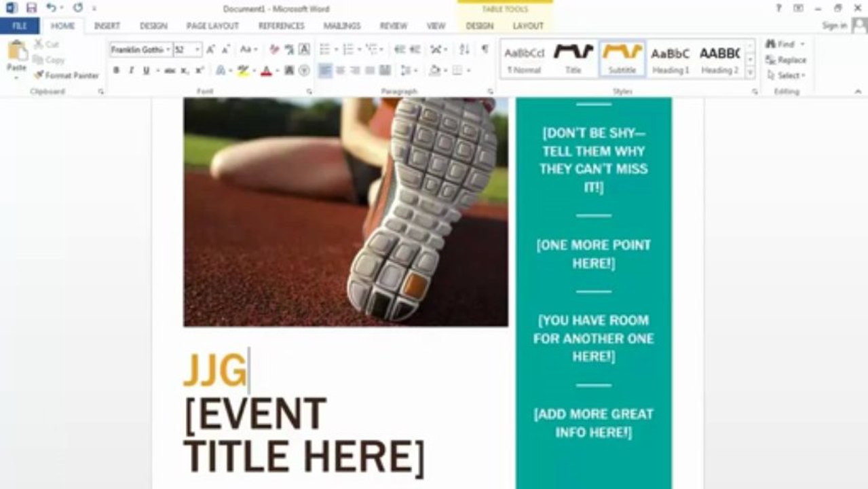Apply bulleted list
Image resolution: width=868 pixels, height=489 pixels.
(324, 50)
